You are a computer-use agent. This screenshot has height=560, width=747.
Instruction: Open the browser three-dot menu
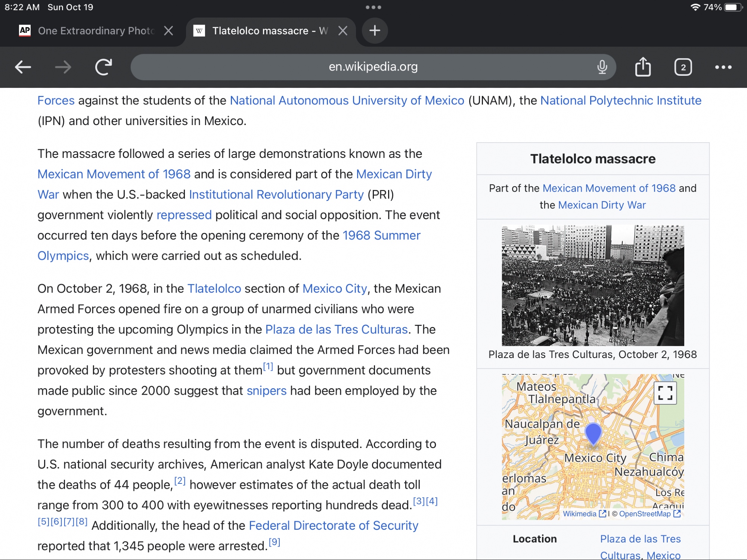723,67
